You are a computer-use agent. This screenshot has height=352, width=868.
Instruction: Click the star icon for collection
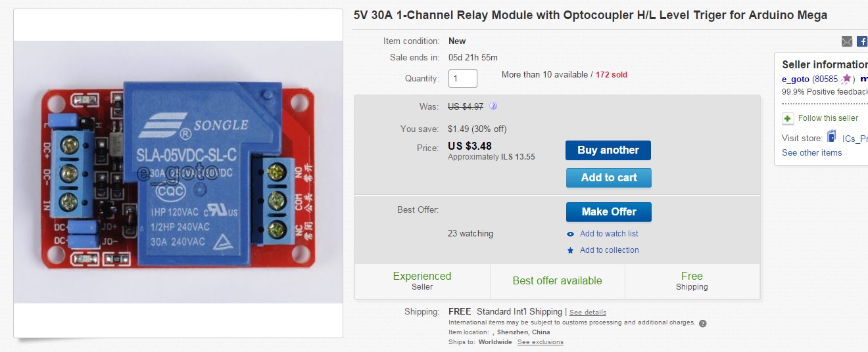(x=570, y=250)
